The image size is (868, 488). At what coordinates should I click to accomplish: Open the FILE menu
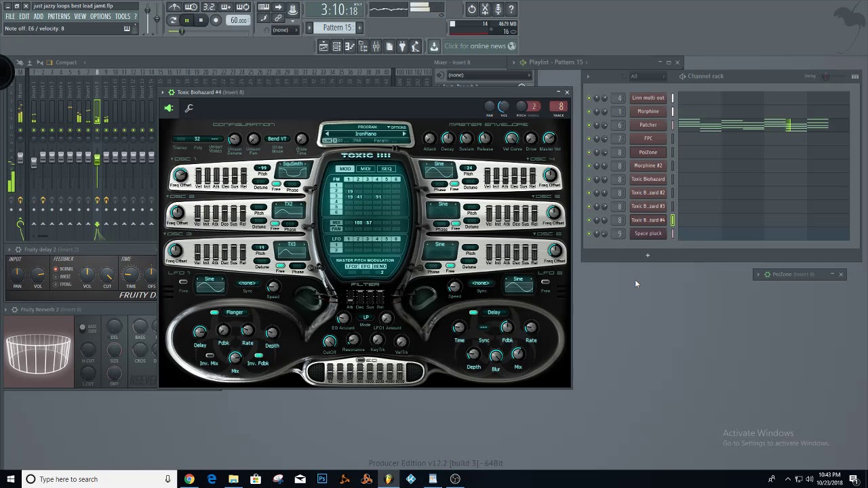click(x=10, y=16)
